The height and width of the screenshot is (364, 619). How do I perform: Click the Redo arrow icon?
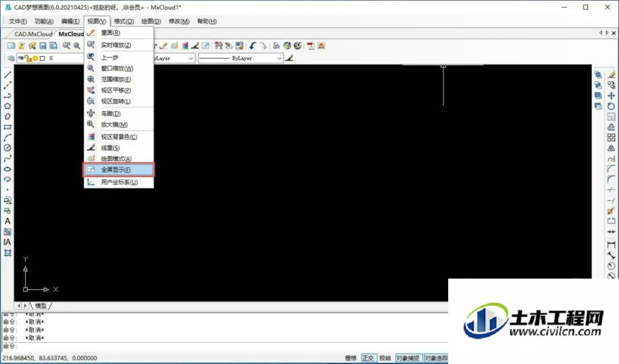pyautogui.click(x=263, y=46)
